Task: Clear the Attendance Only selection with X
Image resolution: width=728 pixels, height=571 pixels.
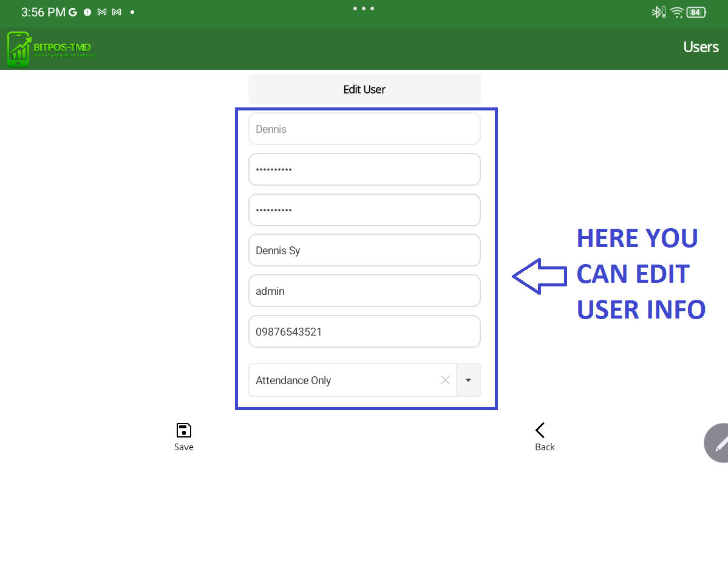Action: (x=445, y=380)
